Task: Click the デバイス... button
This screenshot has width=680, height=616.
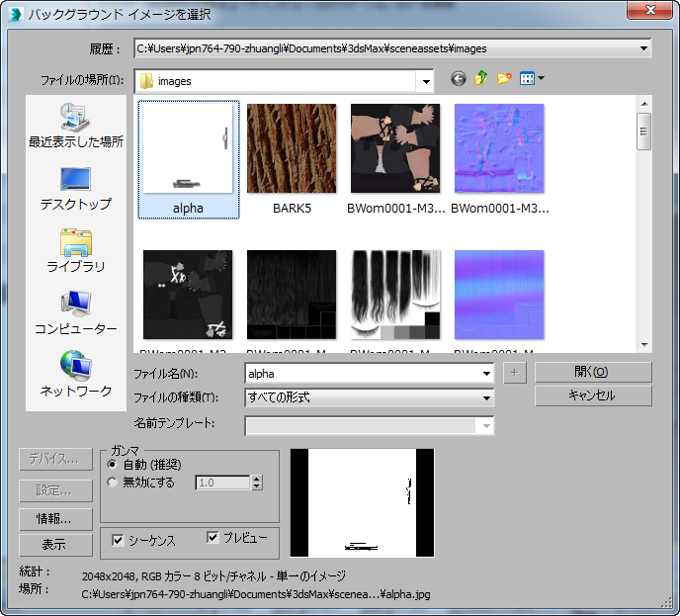Action: tap(55, 459)
